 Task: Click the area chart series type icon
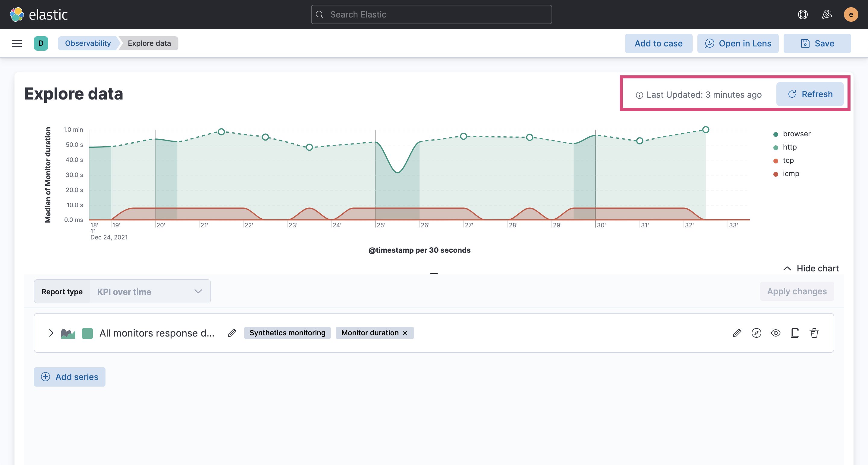68,334
